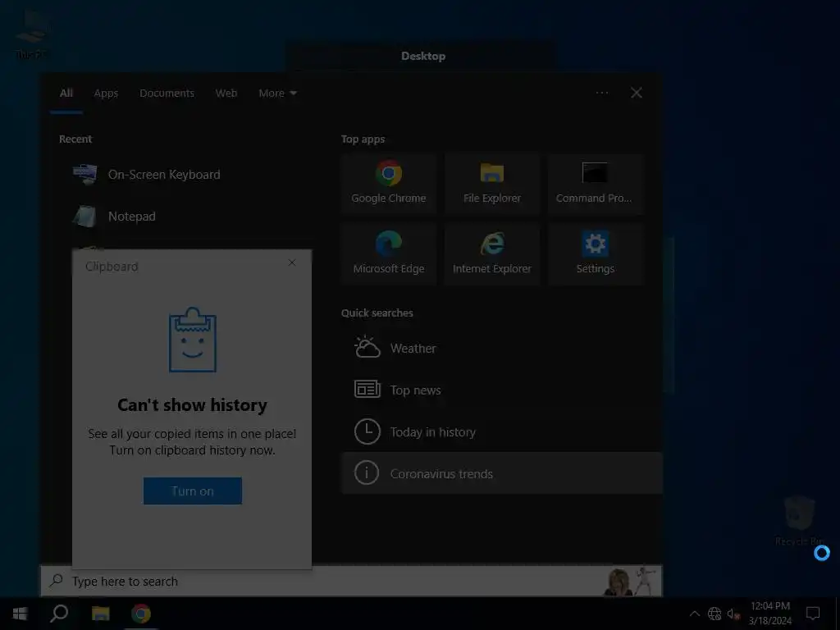Open Notepad from Recent list
The height and width of the screenshot is (630, 840).
pyautogui.click(x=185, y=217)
